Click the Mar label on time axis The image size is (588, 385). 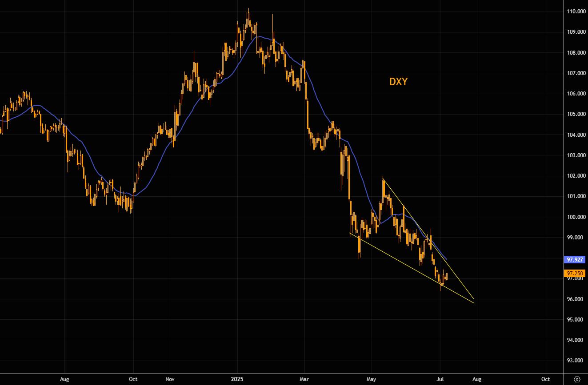tap(304, 379)
